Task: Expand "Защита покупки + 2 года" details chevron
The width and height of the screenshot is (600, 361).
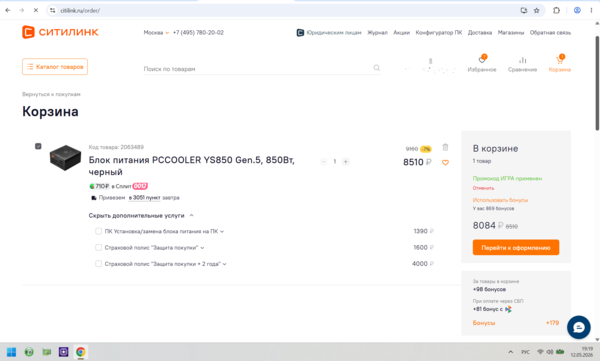Action: coord(225,264)
